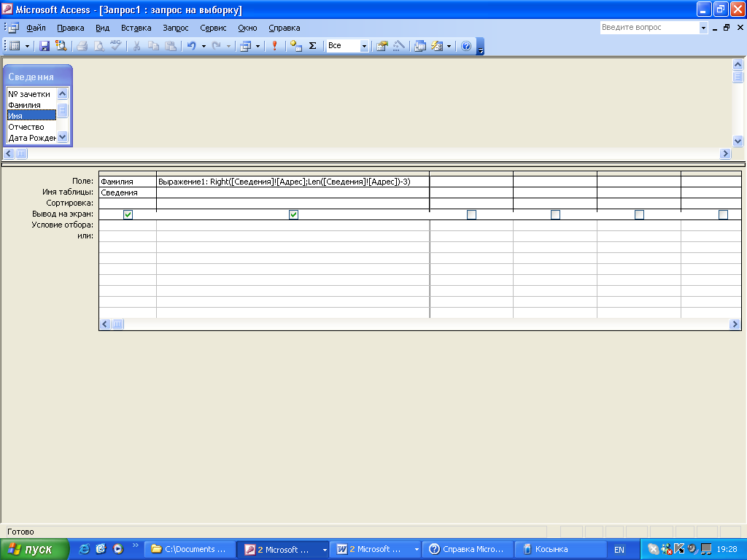Toggle show checkbox for Фамилия column
This screenshot has height=560, width=747.
coord(128,215)
